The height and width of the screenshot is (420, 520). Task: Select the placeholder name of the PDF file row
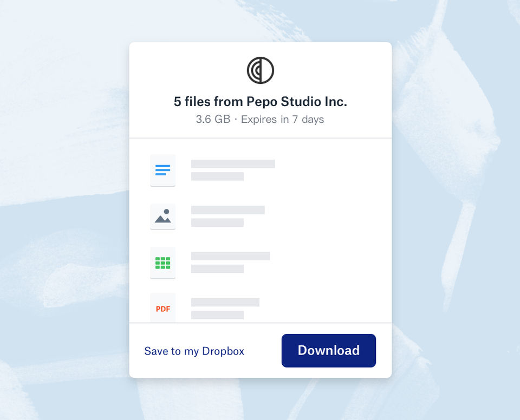pos(225,302)
